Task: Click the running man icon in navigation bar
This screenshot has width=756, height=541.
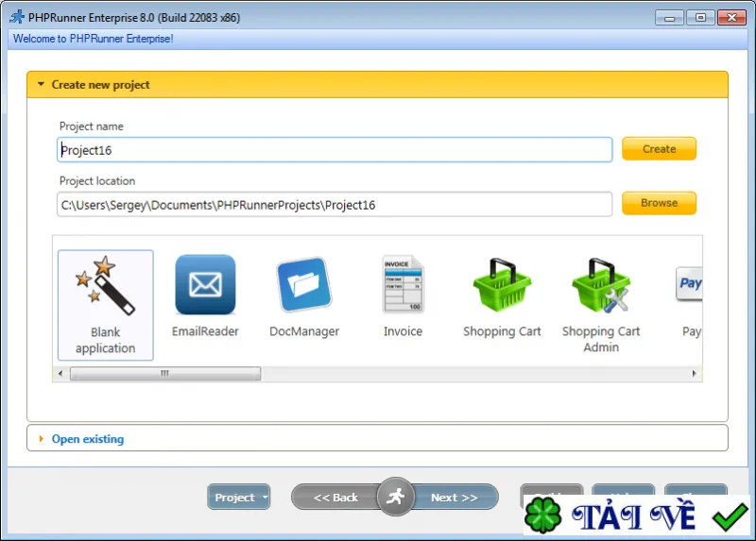Action: click(395, 497)
